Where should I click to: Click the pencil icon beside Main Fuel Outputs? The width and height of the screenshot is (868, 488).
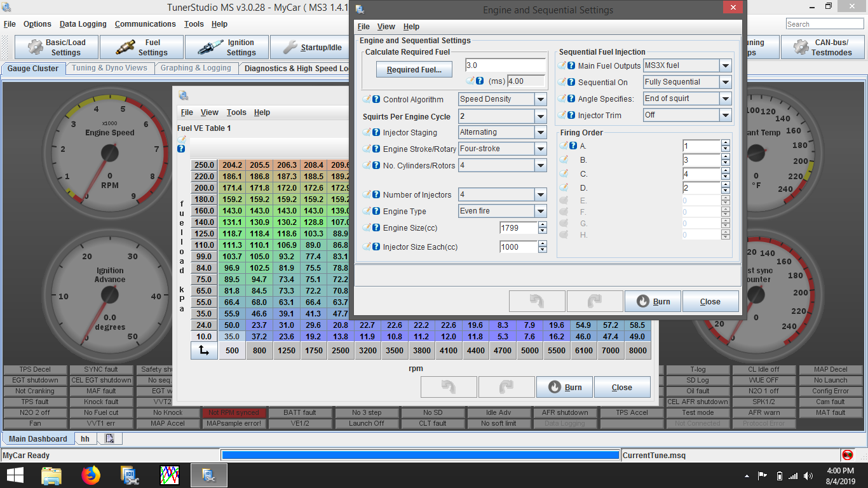(562, 65)
